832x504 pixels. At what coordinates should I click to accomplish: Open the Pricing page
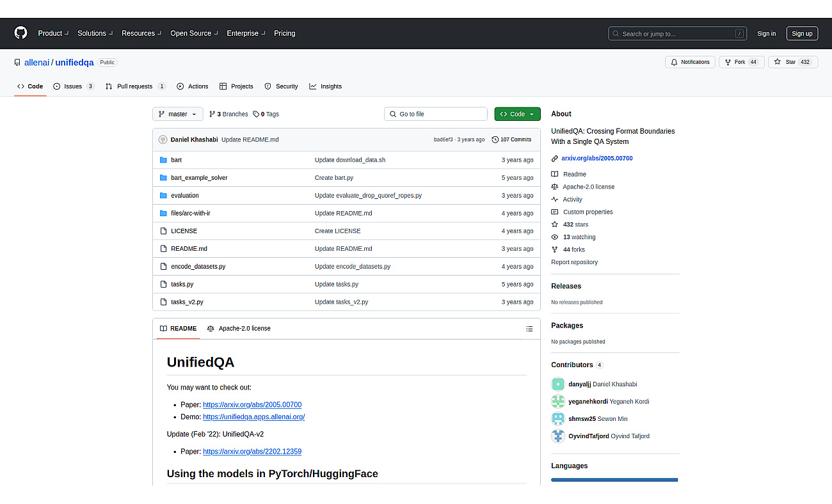(285, 33)
